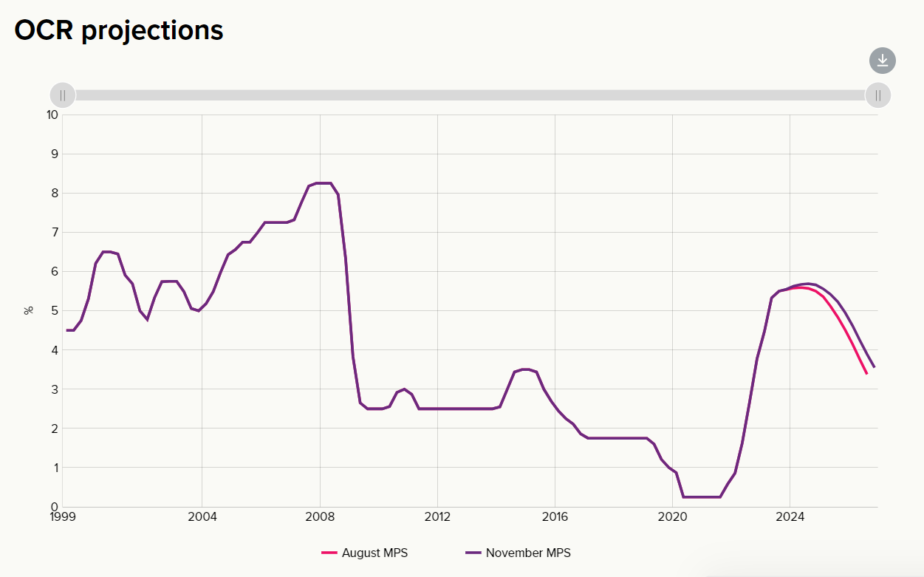Click the 2024 x-axis label
The height and width of the screenshot is (577, 924).
(790, 516)
